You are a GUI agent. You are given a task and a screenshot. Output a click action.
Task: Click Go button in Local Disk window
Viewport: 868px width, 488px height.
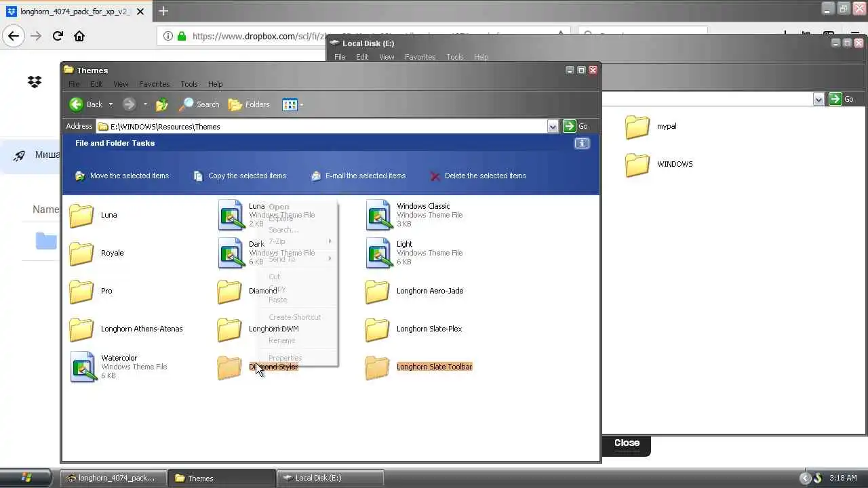(842, 99)
